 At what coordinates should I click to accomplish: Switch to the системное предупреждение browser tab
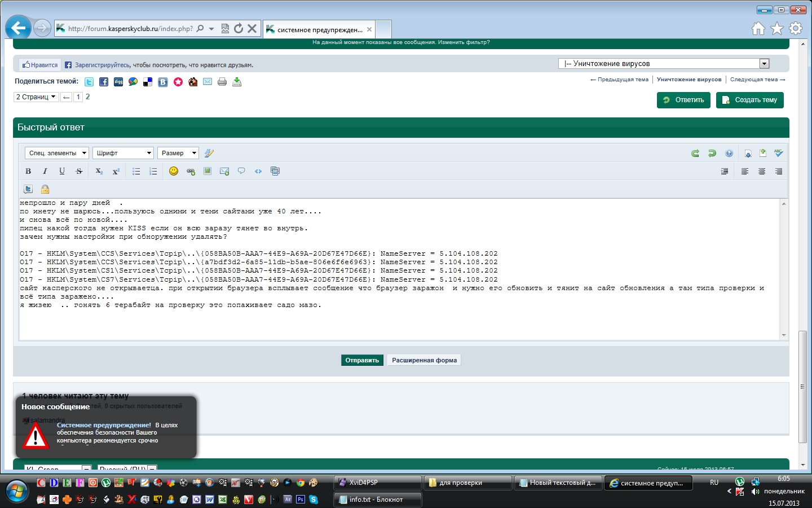point(319,29)
